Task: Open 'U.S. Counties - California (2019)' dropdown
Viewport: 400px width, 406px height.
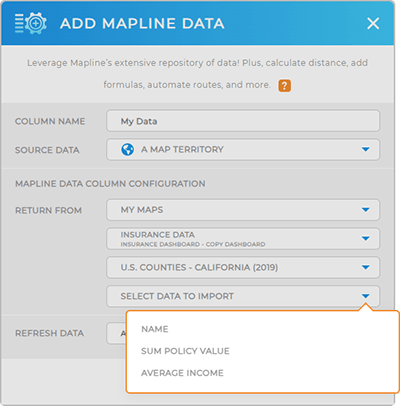Action: coord(243,267)
